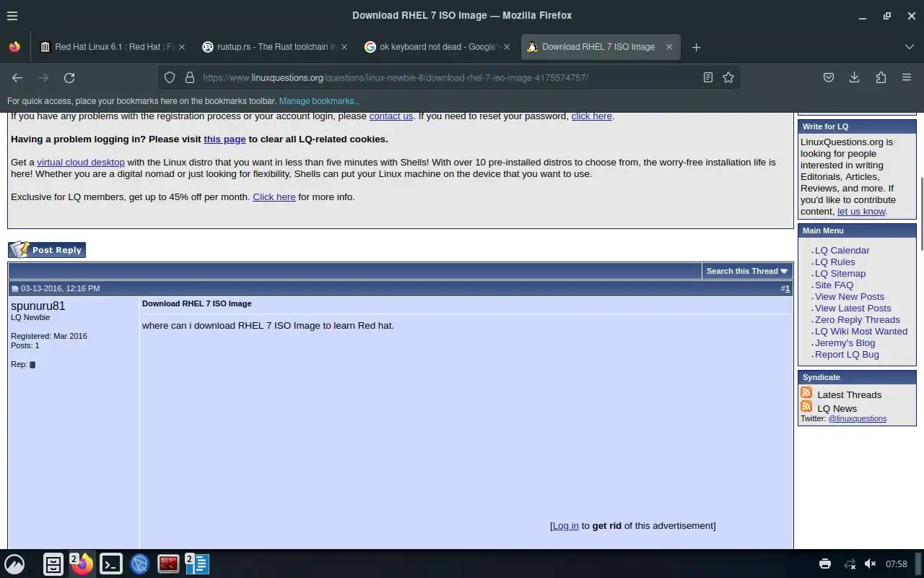This screenshot has height=578, width=924.
Task: Click the printer tray icon
Action: (x=825, y=564)
